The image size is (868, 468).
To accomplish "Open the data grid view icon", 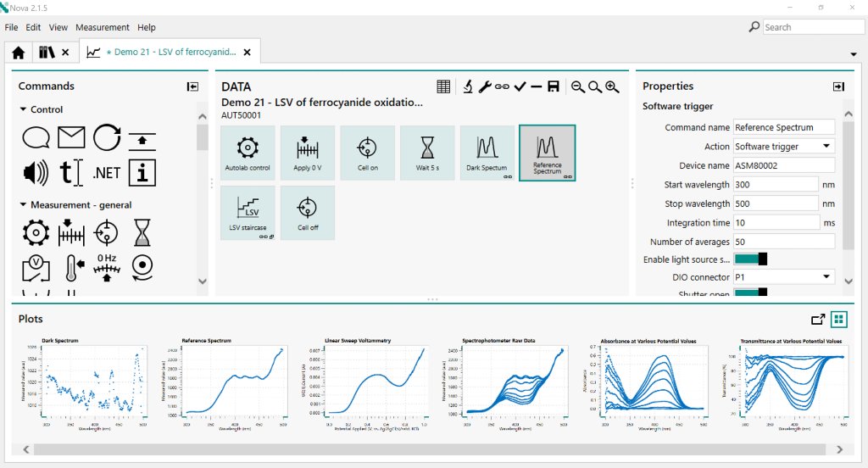I will [x=443, y=86].
